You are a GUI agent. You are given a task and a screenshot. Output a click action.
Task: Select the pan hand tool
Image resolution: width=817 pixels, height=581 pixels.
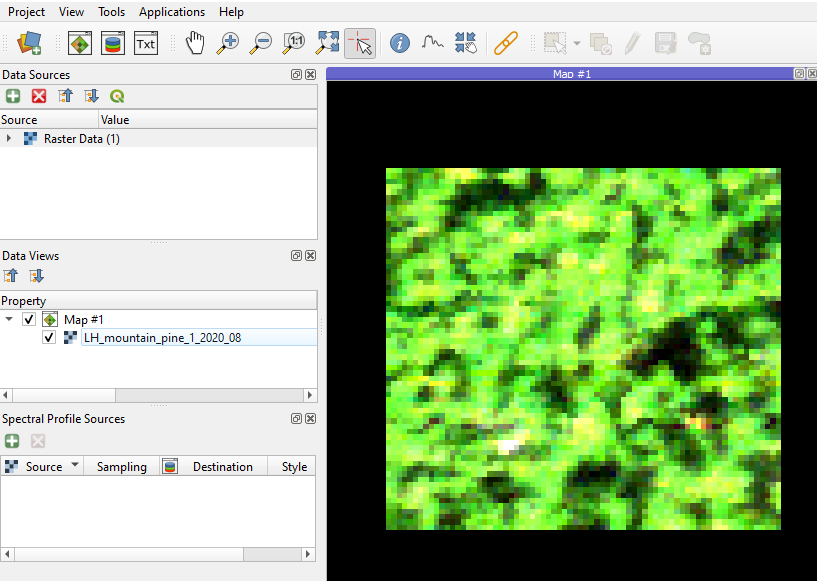tap(196, 43)
